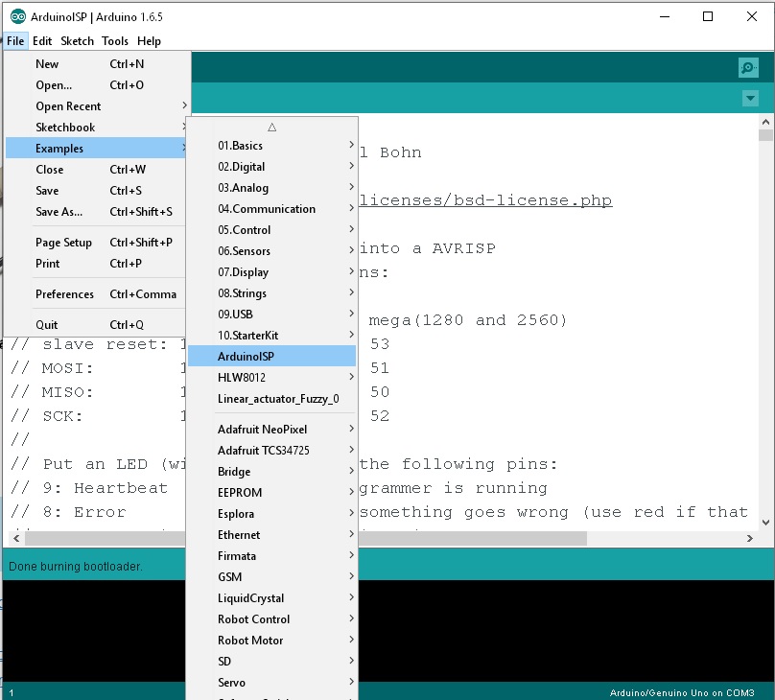The width and height of the screenshot is (775, 700).
Task: Open Page Setup from File menu
Action: coord(96,243)
